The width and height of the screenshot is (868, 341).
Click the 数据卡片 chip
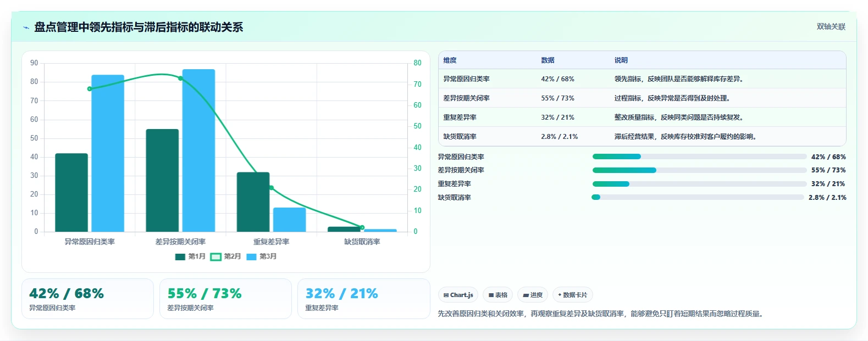572,295
